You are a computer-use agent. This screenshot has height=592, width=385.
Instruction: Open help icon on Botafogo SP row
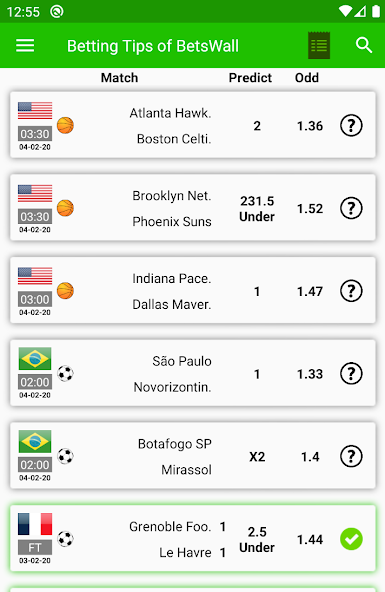pyautogui.click(x=351, y=456)
